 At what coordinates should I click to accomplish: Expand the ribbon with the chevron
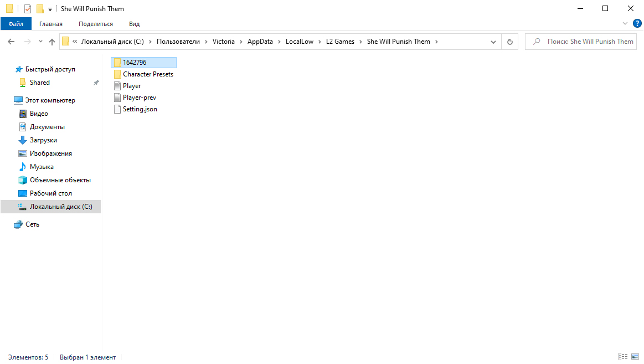(x=625, y=23)
